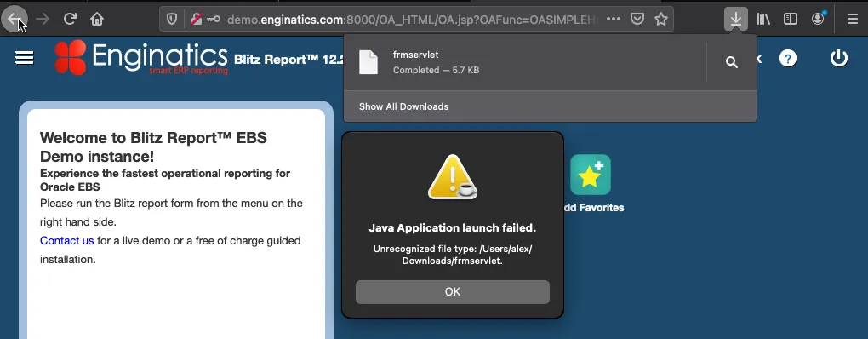Select Show All Downloads
Image resolution: width=868 pixels, height=339 pixels.
pos(403,106)
